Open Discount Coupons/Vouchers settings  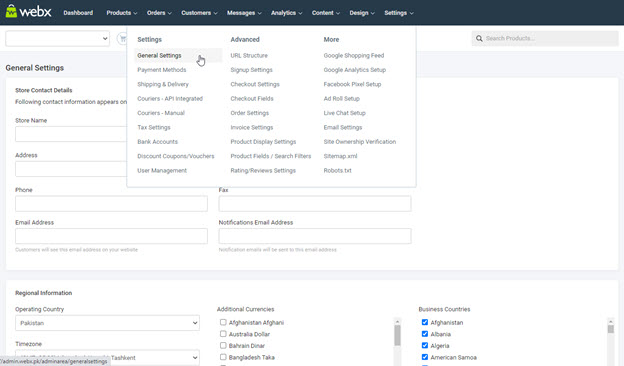[x=176, y=156]
